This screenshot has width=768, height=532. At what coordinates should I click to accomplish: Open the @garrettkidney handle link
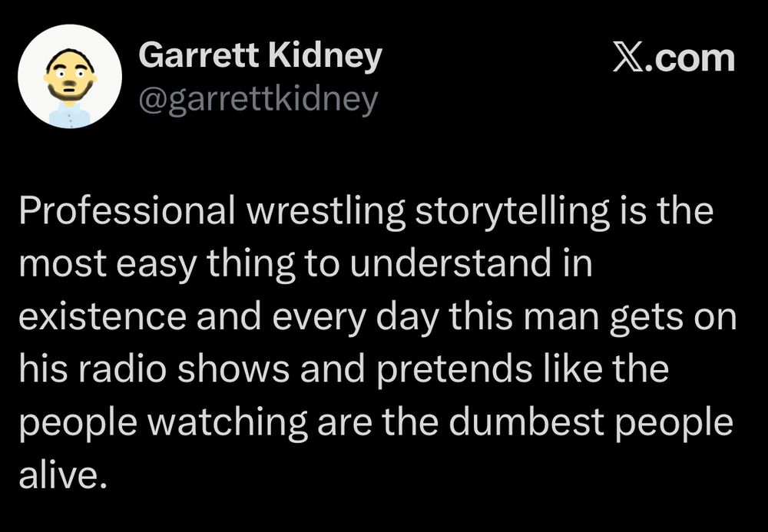point(259,101)
